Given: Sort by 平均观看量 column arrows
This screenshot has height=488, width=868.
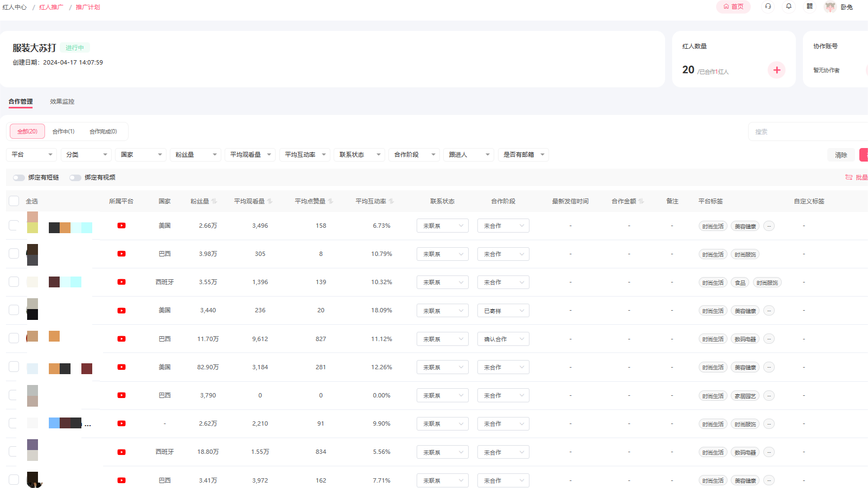Looking at the screenshot, I should point(270,201).
